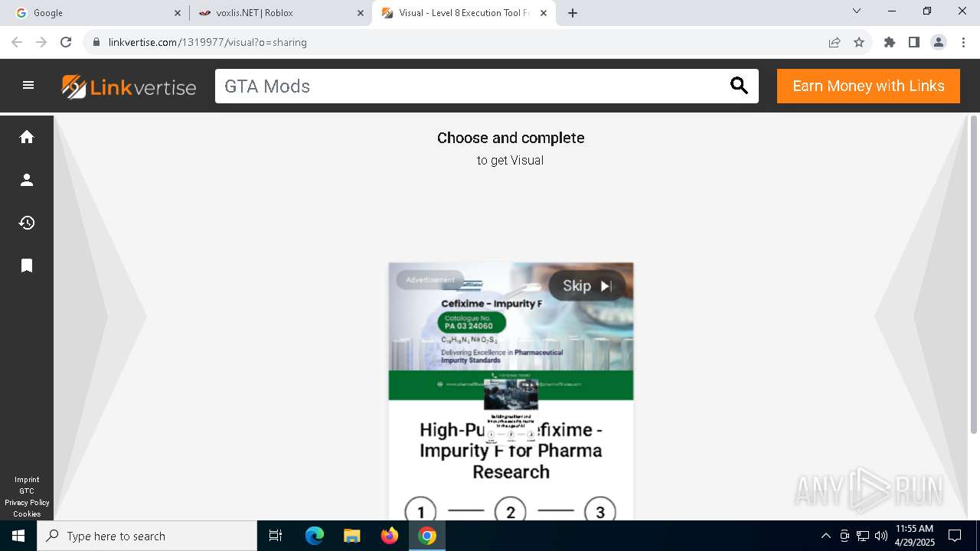Click step 2 circle in the ad
Viewport: 980px width, 551px height.
coord(511,511)
